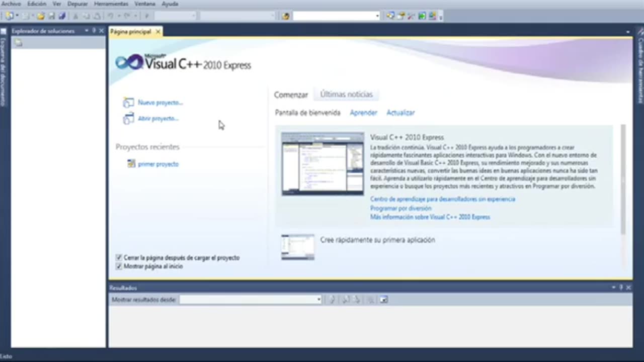Screen dimensions: 644x362
Task: Open the Actualizar link
Action: [400, 113]
